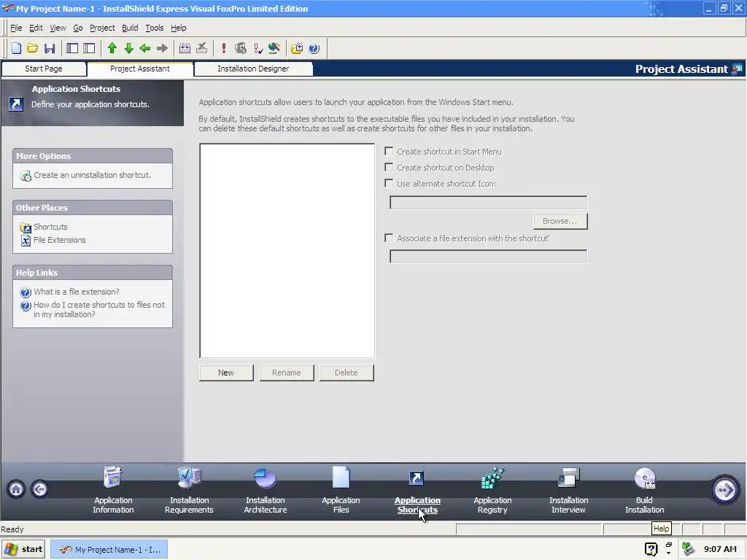747x560 pixels.
Task: Go to Installation Architecture step
Action: (266, 491)
